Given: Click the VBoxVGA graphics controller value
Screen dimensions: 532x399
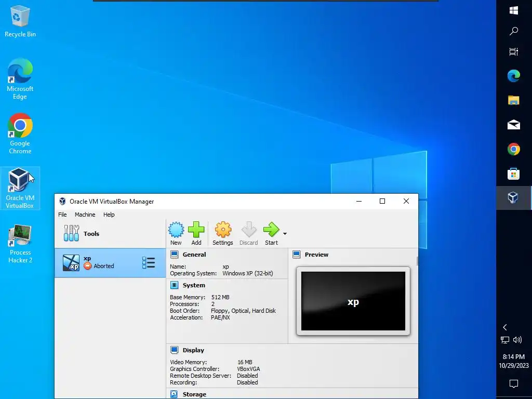Looking at the screenshot, I should pyautogui.click(x=248, y=369).
